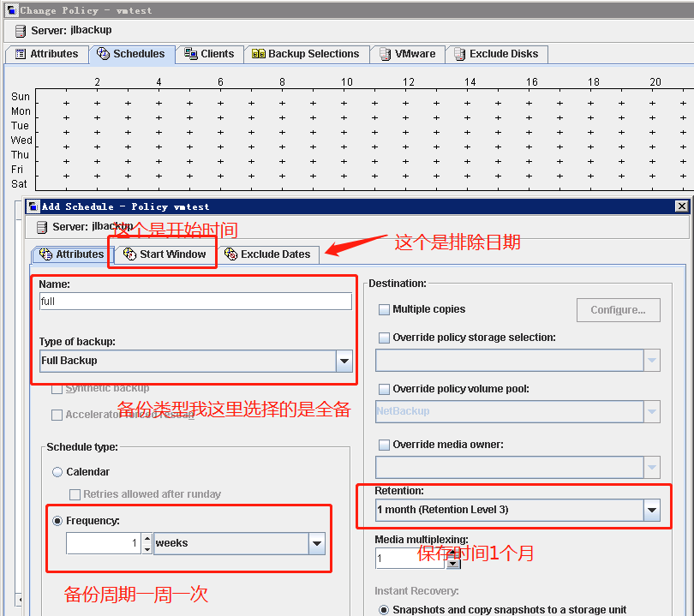
Task: Check Override policy storage selection
Action: (x=384, y=338)
